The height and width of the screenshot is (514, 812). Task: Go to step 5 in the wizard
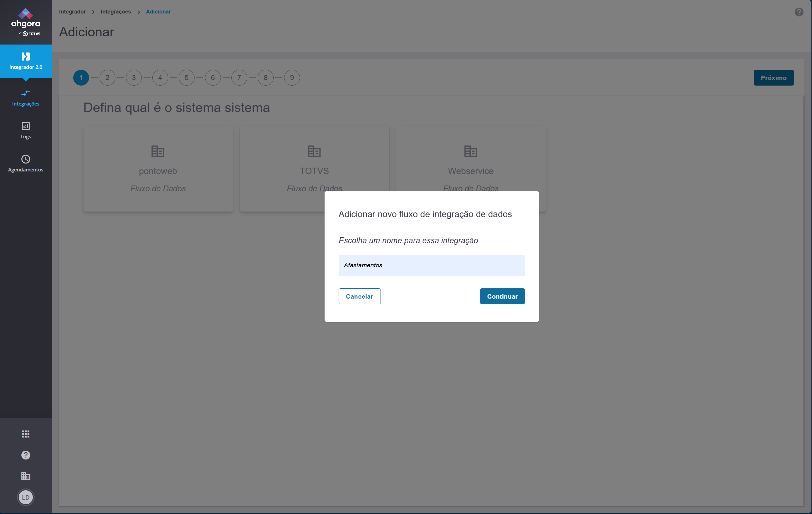click(187, 78)
